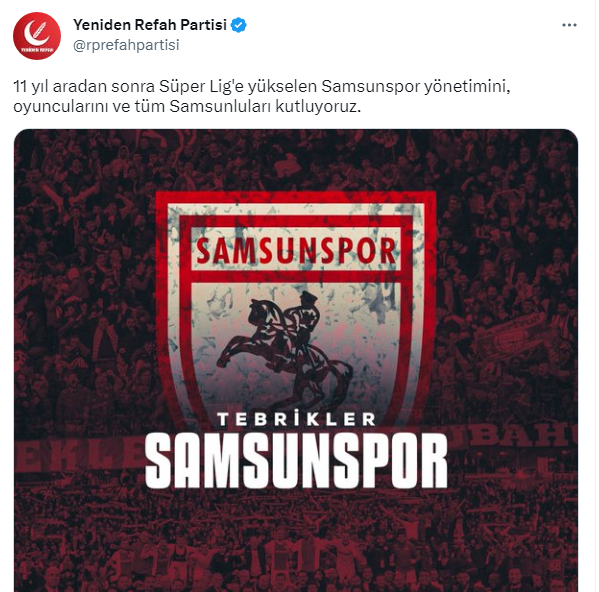Click the TEBRİKLER caption in the image
599x592 pixels.
(x=296, y=419)
